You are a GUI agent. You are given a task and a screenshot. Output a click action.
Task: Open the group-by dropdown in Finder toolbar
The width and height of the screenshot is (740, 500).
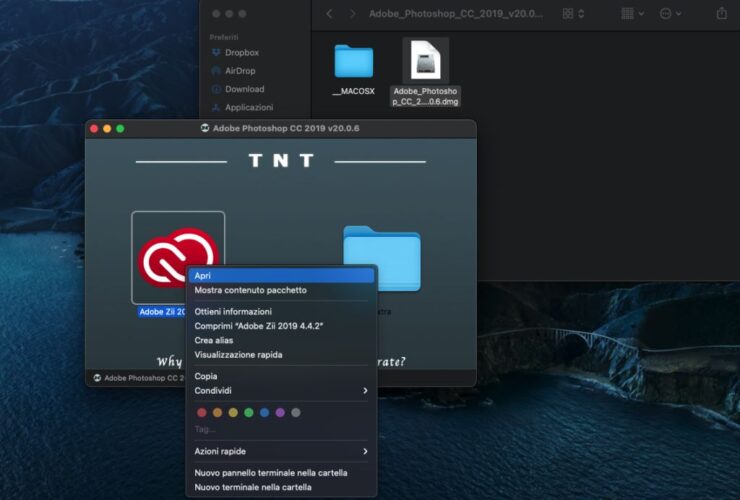[632, 14]
